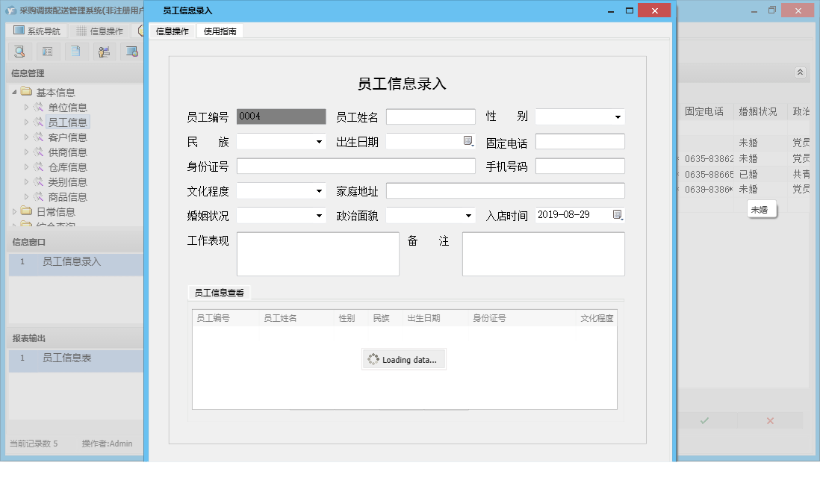Viewport: 820px width, 504px height.
Task: Select the magnifier search icon in the toolbar
Action: coord(19,51)
